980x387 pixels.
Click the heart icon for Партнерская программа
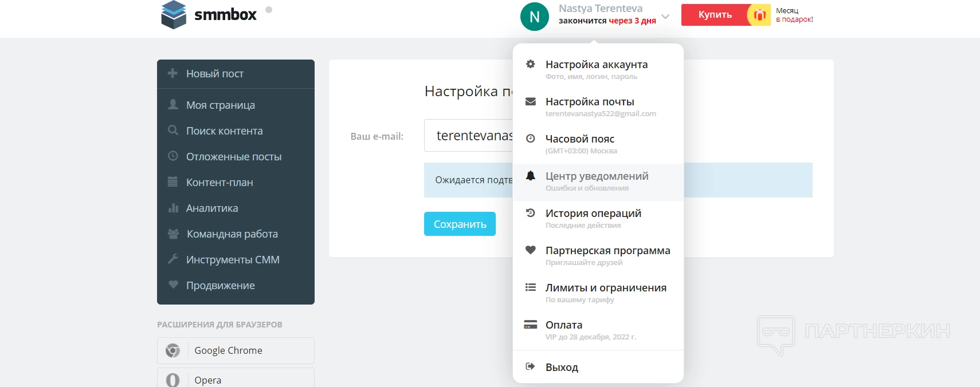click(x=531, y=250)
